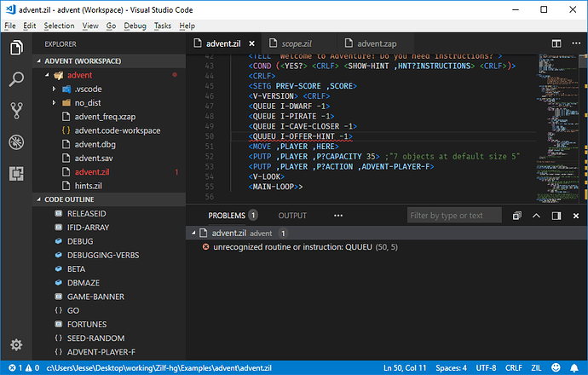The height and width of the screenshot is (375, 588).
Task: Open the Explorer view in activity bar
Action: pos(16,48)
